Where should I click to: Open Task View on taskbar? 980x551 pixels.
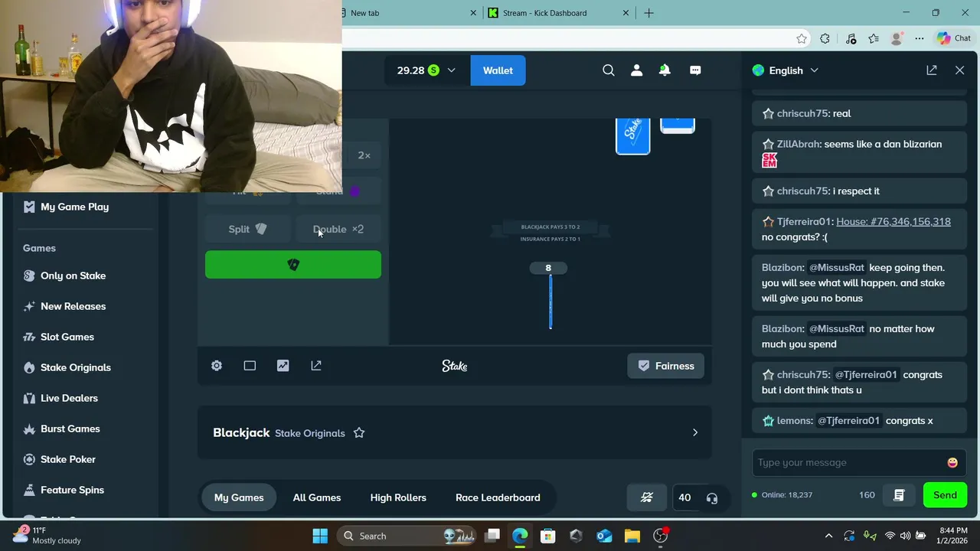[492, 536]
